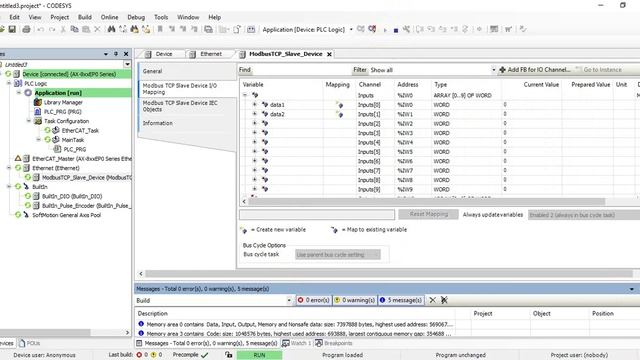640x360 pixels.
Task: Open the Debug menu
Action: click(x=136, y=17)
